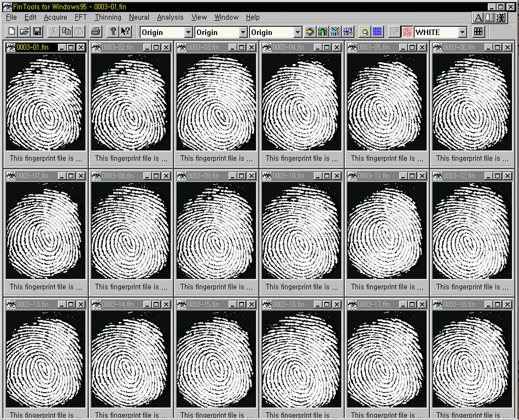Save using the floppy disk icon
This screenshot has height=420, width=519.
coord(37,32)
